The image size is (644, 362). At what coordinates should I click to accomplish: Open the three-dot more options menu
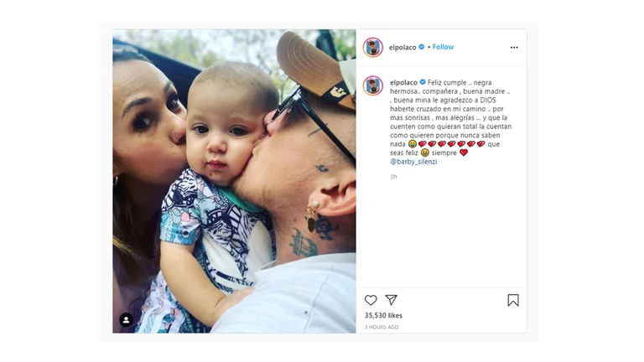514,47
